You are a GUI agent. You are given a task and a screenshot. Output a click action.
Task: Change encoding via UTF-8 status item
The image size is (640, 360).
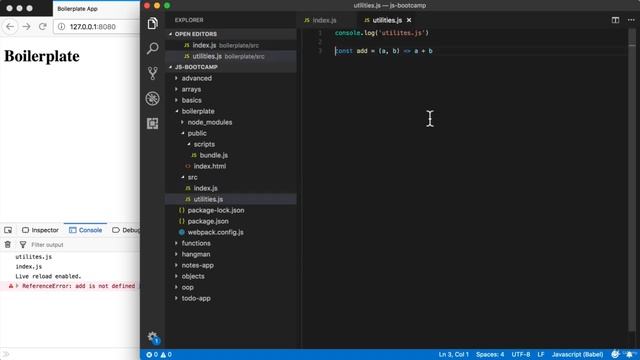[x=521, y=354]
